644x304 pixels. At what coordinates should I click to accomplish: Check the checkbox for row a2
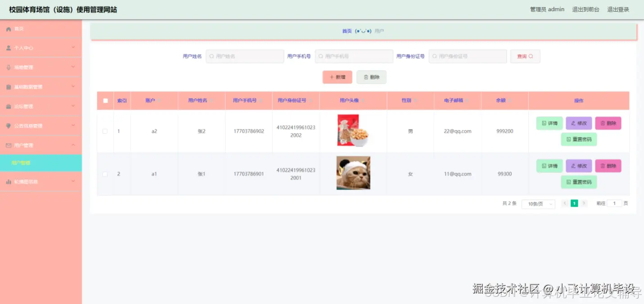105,131
